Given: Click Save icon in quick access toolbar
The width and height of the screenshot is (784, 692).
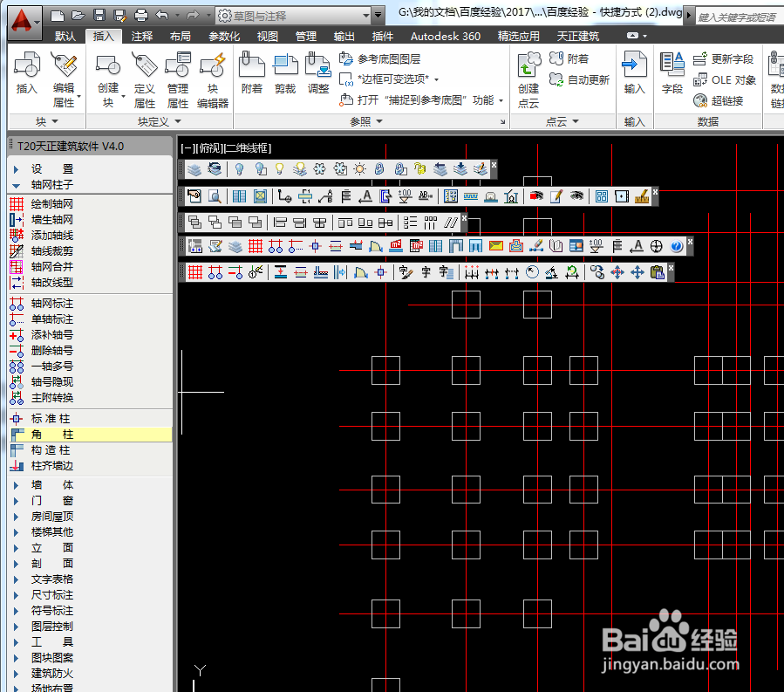Looking at the screenshot, I should tap(99, 16).
